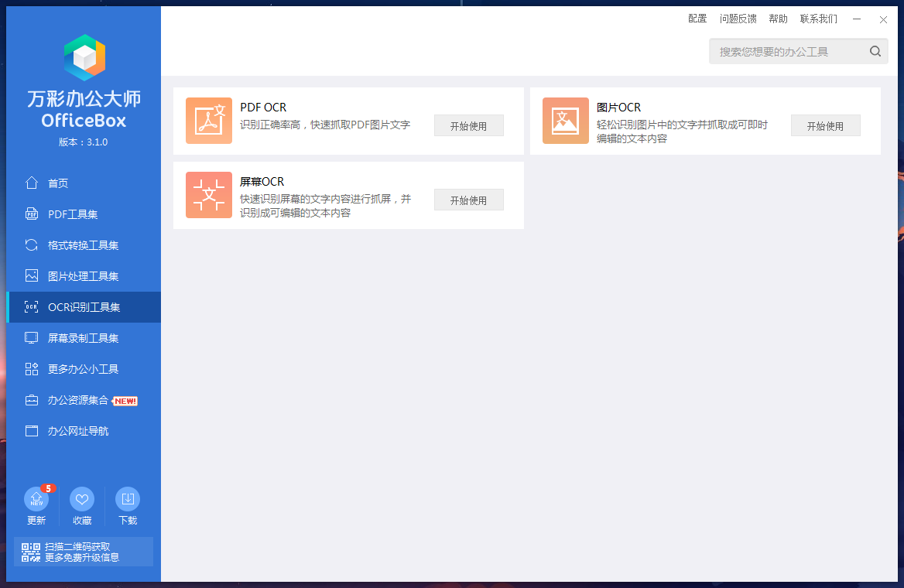
Task: Close the OfficeBox window
Action: coord(883,19)
